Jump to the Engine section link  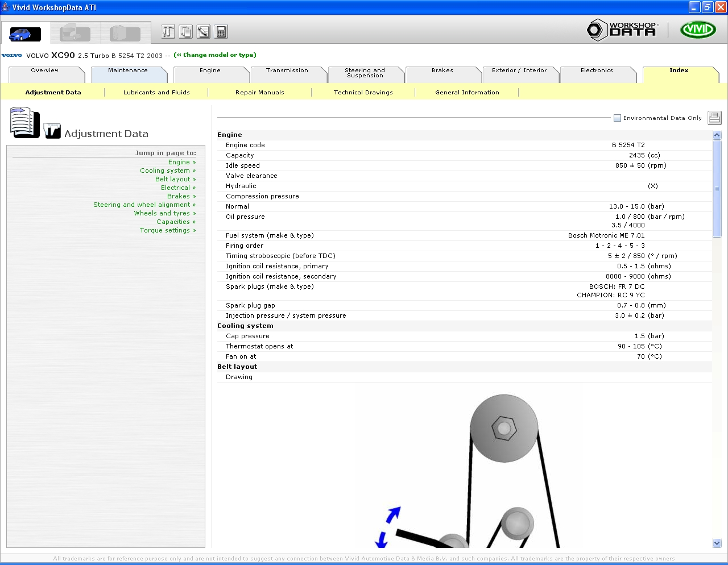point(182,162)
